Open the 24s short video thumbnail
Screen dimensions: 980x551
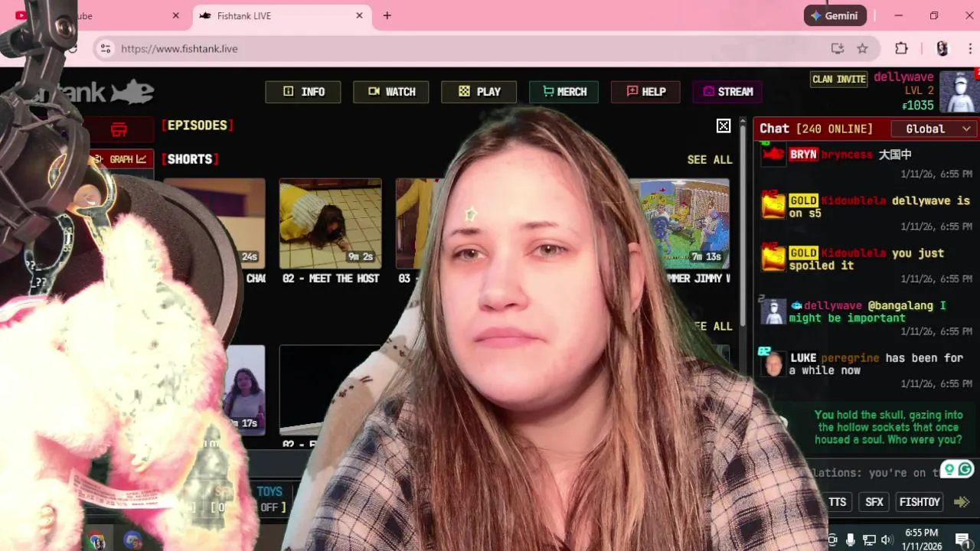click(214, 223)
